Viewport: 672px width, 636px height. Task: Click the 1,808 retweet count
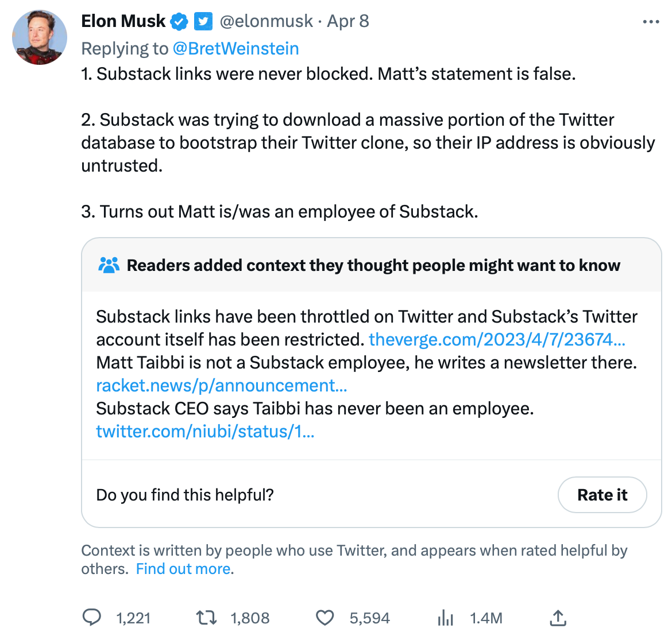[250, 618]
